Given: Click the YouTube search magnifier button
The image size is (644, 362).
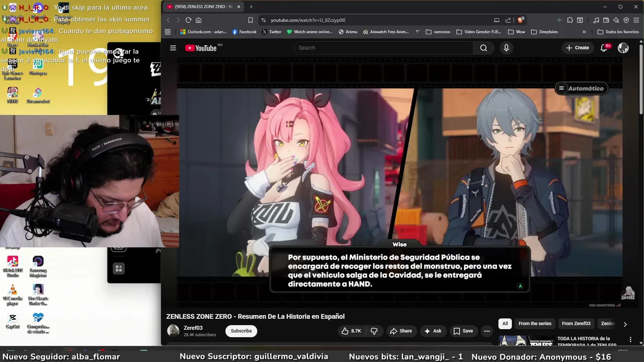Looking at the screenshot, I should click(484, 48).
